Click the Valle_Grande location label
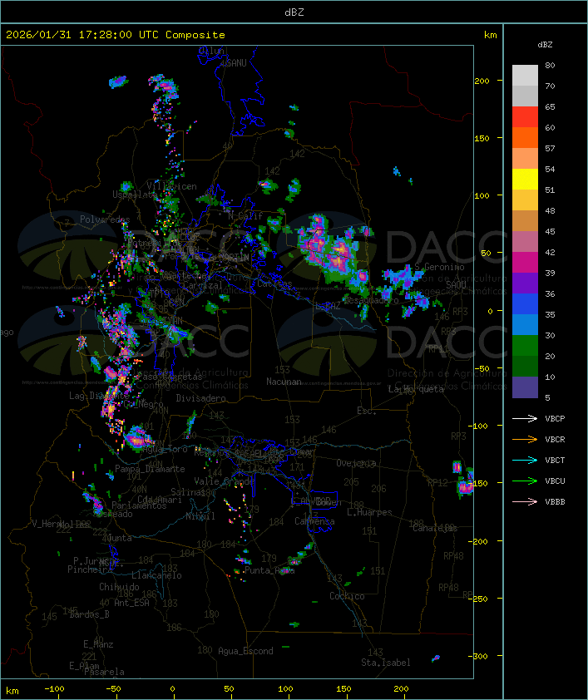The height and width of the screenshot is (700, 588). 224,481
